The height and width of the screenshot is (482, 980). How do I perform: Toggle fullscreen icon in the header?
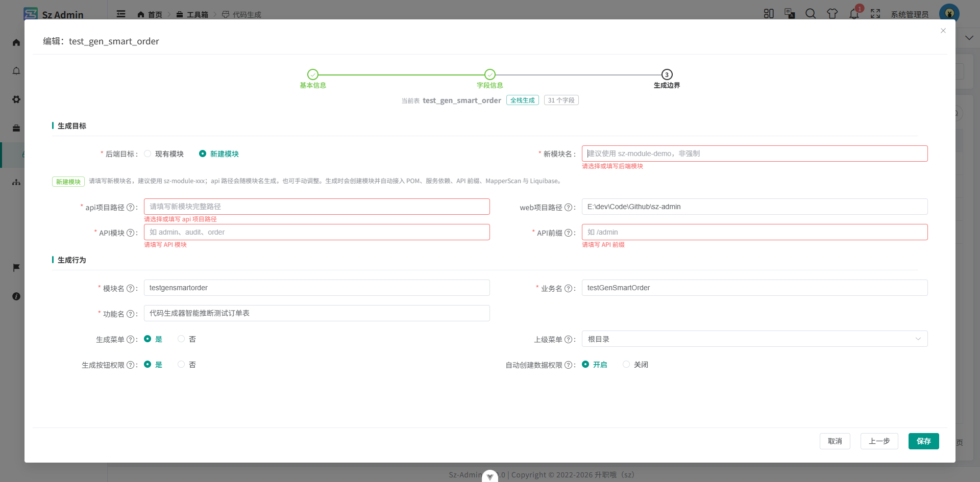[875, 14]
